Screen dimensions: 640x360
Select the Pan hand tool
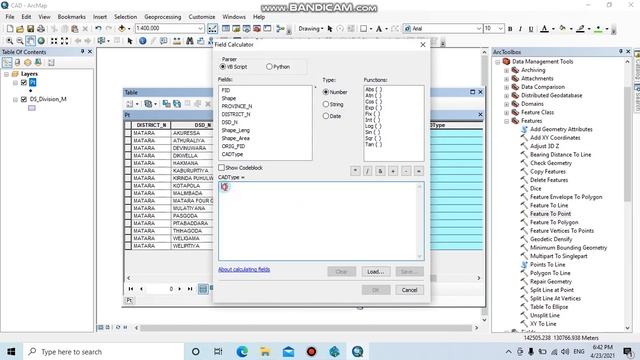30,41
